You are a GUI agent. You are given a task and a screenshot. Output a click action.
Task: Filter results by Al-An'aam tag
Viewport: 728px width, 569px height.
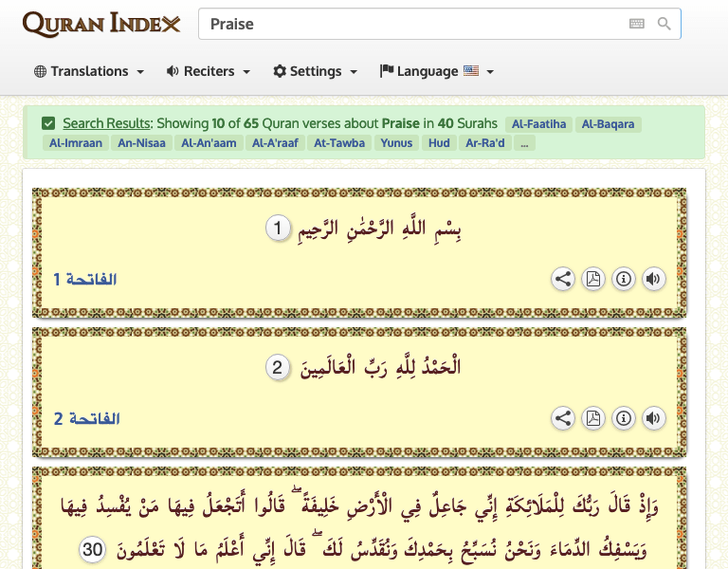click(x=209, y=143)
